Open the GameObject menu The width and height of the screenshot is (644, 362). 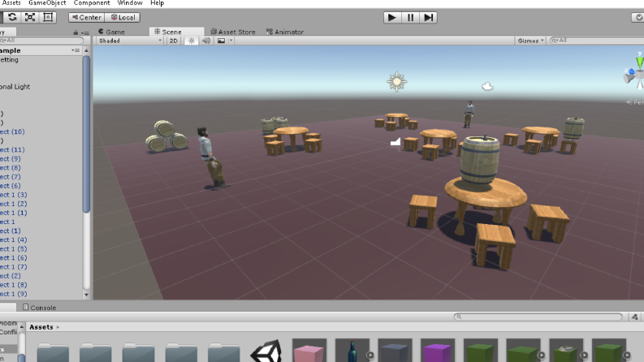(47, 3)
